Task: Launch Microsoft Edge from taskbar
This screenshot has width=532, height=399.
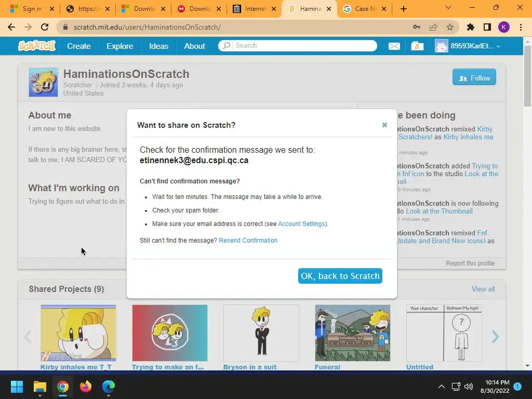Action: tap(109, 387)
